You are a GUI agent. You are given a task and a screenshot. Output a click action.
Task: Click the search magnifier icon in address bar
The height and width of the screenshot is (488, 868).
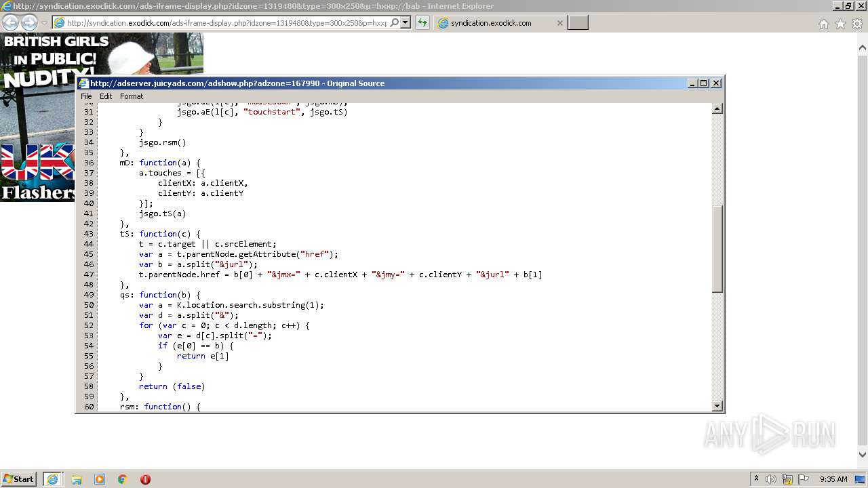[x=395, y=22]
